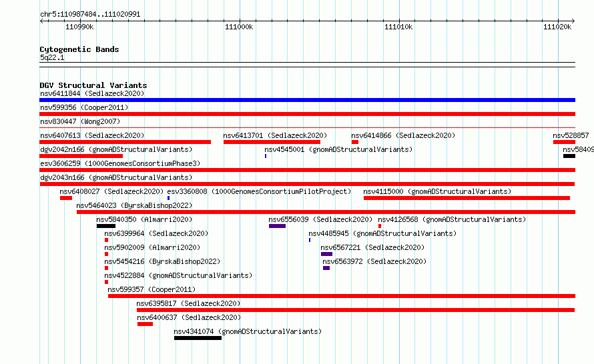Open nsv4341074 (gnomADStructuralVariants) label
This screenshot has width=594, height=364.
point(248,331)
